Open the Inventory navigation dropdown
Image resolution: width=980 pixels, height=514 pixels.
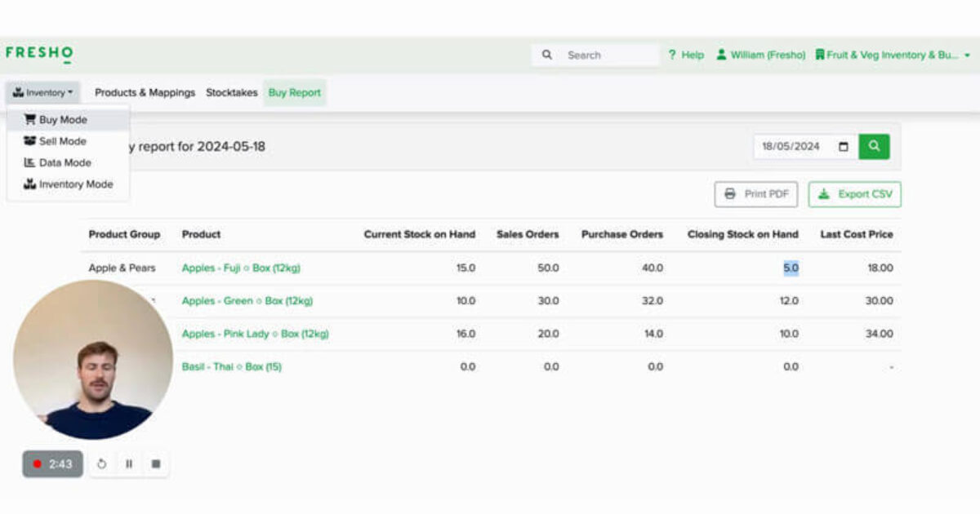pos(42,92)
